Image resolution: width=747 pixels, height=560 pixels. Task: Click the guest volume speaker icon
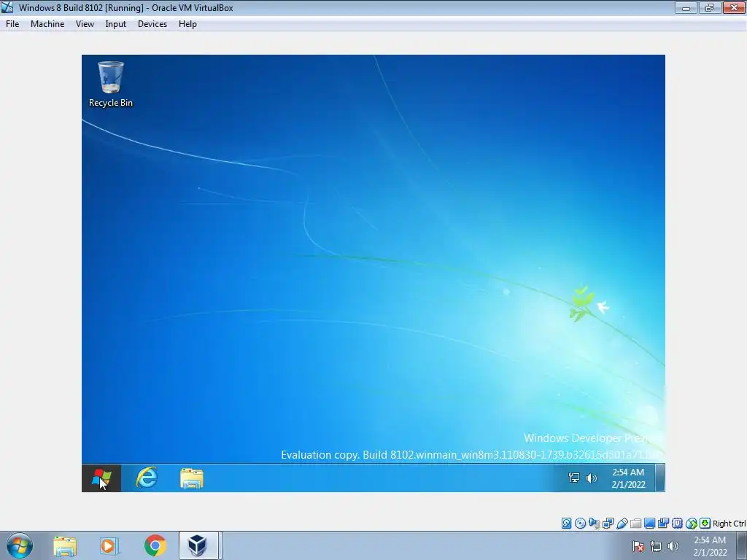click(x=591, y=478)
